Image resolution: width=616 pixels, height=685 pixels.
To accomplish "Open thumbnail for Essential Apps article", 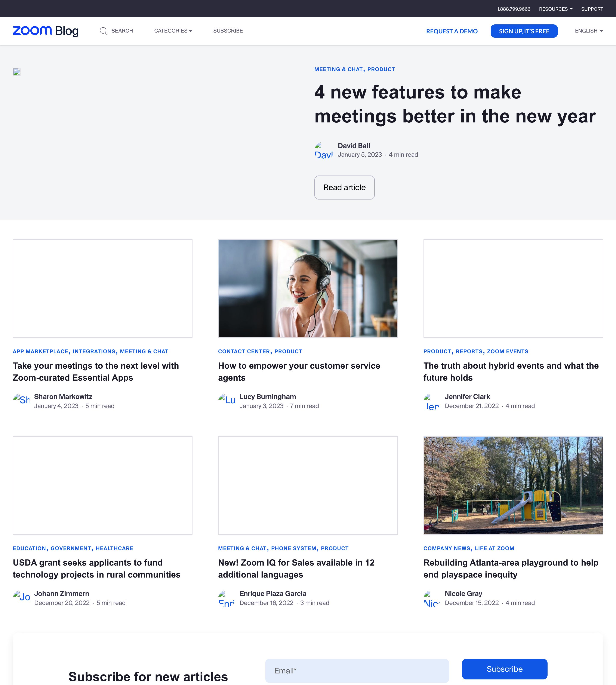I will click(102, 289).
